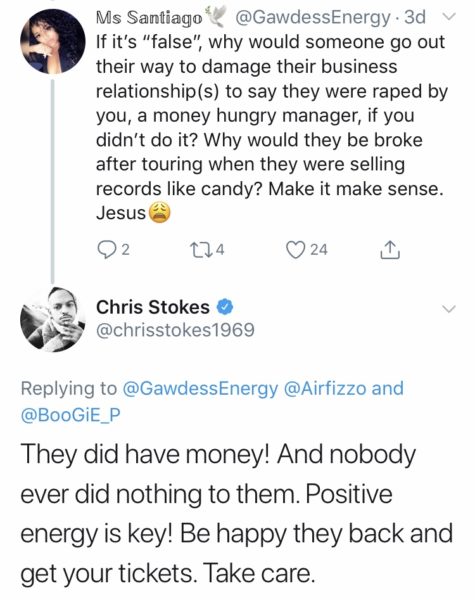Open the Ms Santiago display name

pyautogui.click(x=149, y=17)
